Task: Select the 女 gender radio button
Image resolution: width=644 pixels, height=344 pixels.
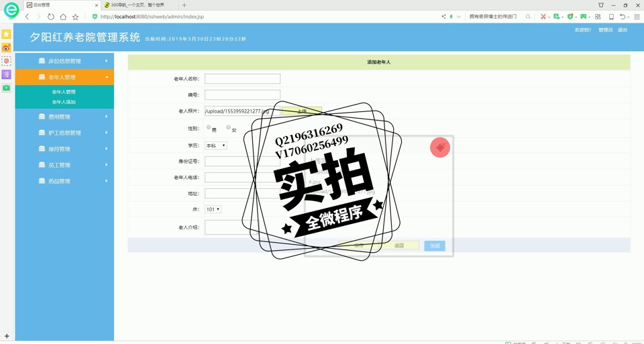Action: point(229,127)
